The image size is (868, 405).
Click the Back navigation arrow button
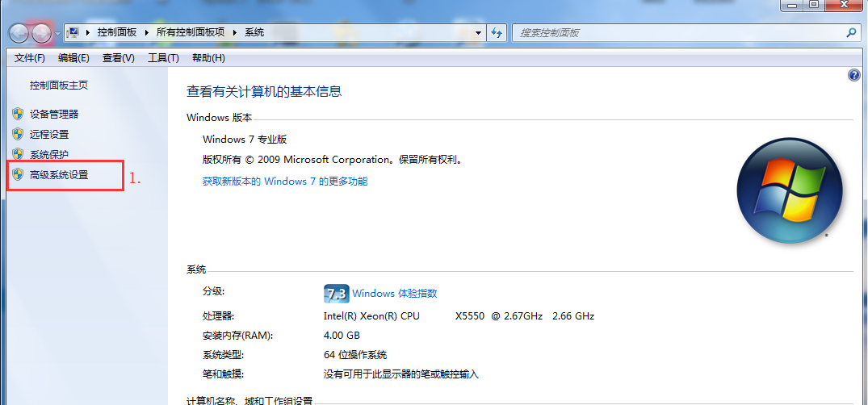(x=19, y=34)
